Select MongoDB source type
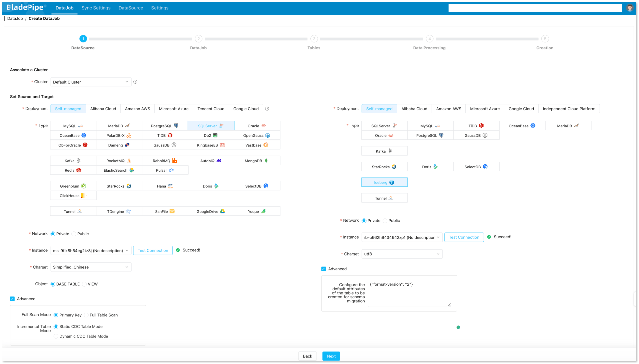This screenshot has height=364, width=639. (x=257, y=161)
